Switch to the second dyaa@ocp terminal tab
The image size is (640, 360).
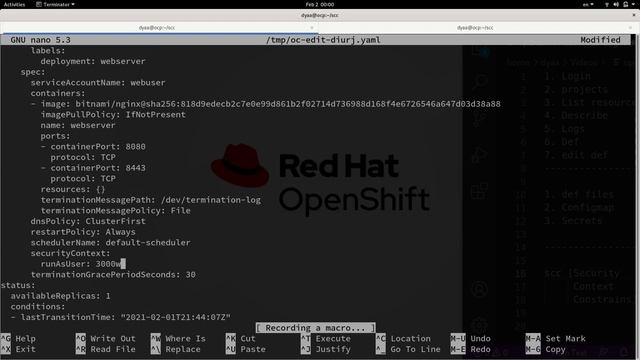tap(475, 28)
